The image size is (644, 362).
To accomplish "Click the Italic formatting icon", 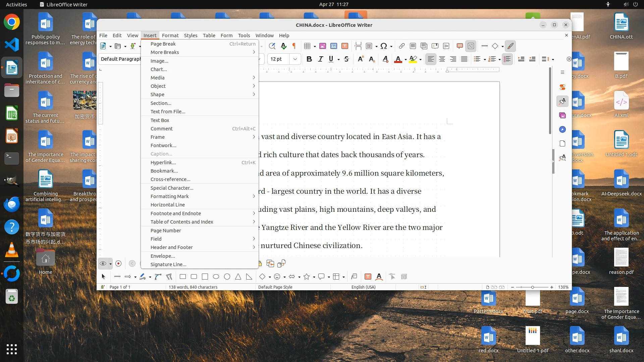I will tap(320, 59).
